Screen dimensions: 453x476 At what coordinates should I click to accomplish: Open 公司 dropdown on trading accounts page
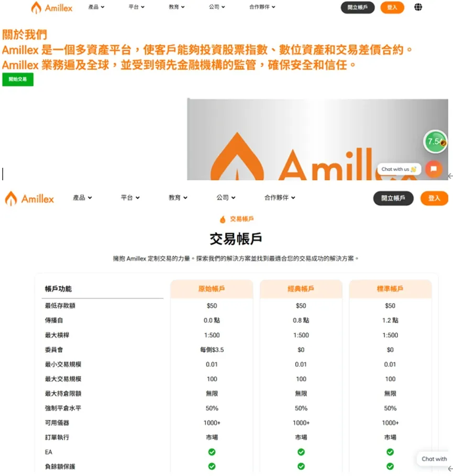point(226,198)
